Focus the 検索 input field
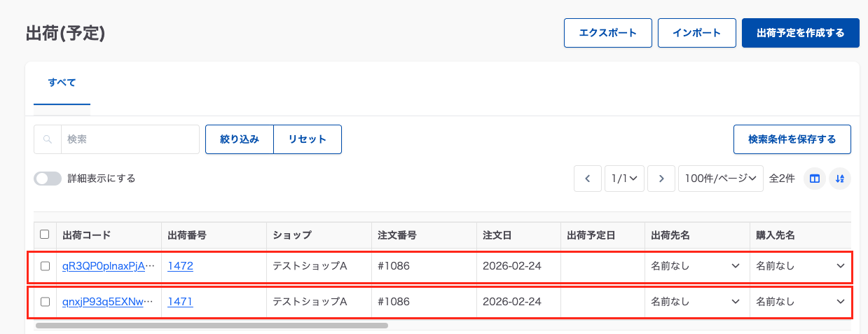The height and width of the screenshot is (334, 868). pyautogui.click(x=130, y=139)
